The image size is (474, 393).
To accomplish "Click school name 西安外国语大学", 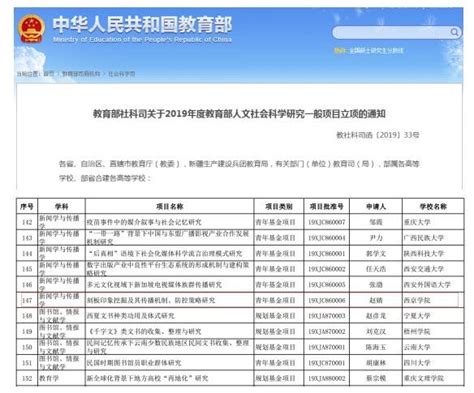I will 427,284.
